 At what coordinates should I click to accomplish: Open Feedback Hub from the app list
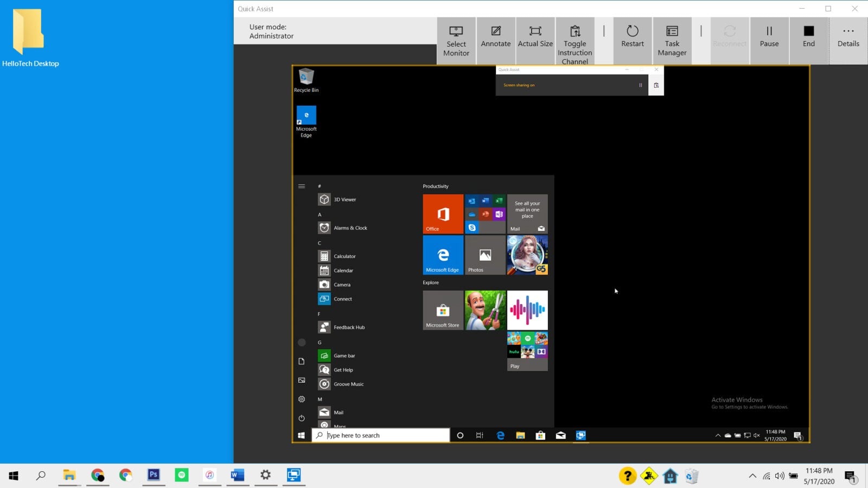click(348, 328)
